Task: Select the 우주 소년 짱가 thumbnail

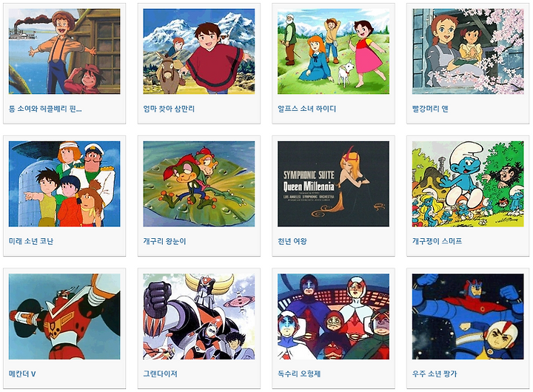Action: [468, 317]
